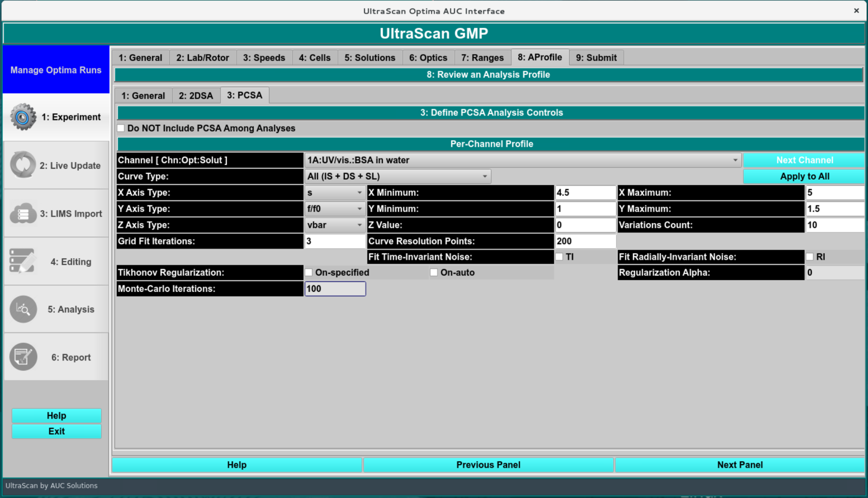Click the Report document icon
This screenshot has width=868, height=498.
click(x=23, y=357)
